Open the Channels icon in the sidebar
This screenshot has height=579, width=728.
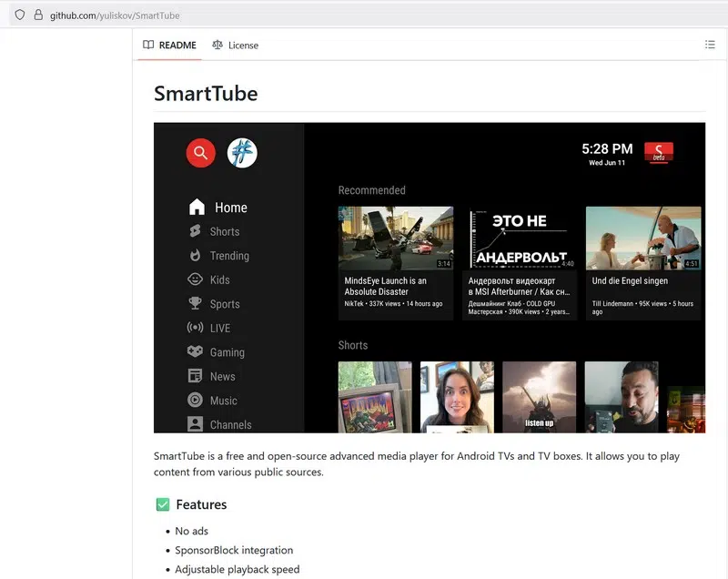pyautogui.click(x=194, y=423)
